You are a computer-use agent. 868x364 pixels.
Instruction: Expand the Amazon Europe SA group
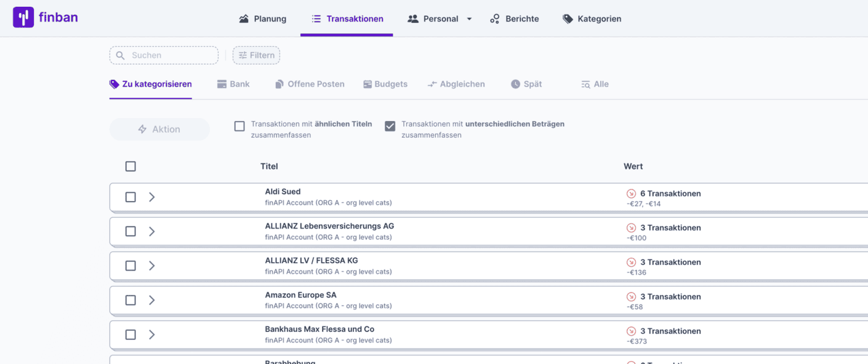click(152, 301)
